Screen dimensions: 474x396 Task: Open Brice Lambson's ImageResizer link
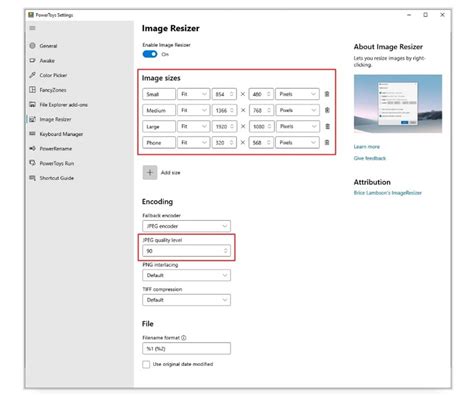(x=388, y=193)
